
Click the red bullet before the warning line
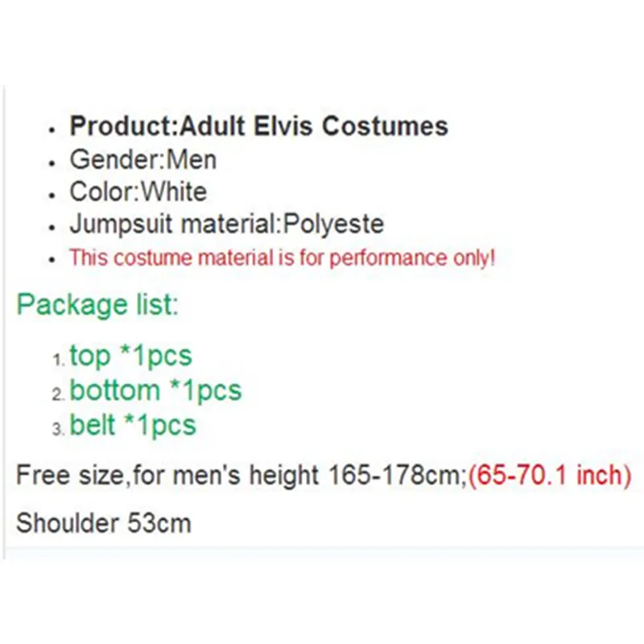tap(53, 261)
